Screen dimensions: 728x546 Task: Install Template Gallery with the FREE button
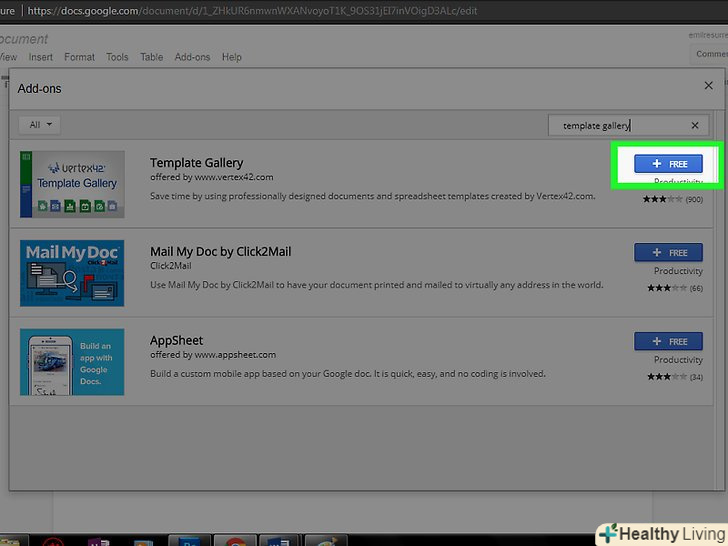[668, 163]
